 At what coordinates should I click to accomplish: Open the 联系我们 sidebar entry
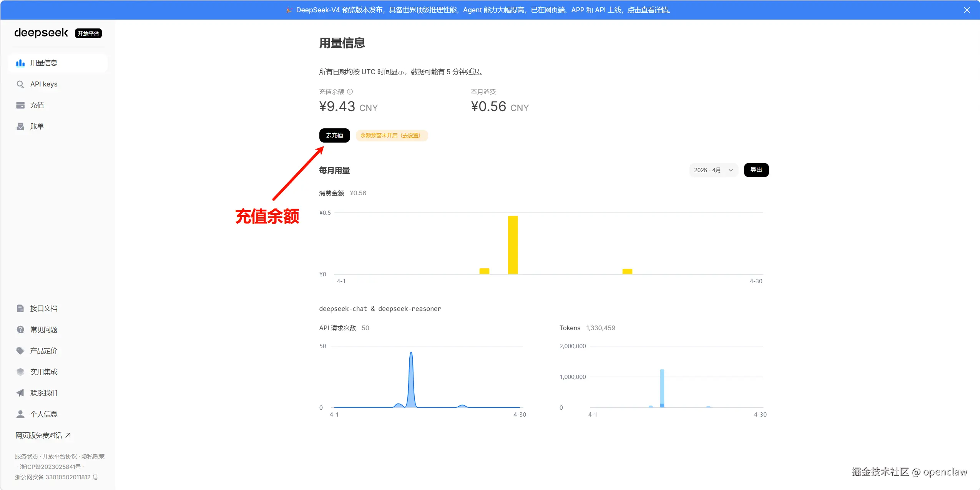[x=58, y=393]
